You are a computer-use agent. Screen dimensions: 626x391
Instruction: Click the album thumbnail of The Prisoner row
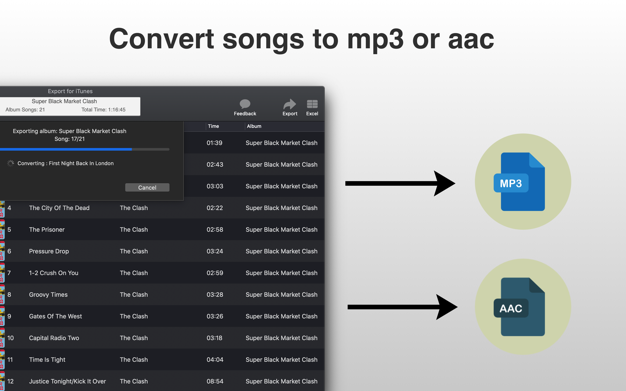[x=2, y=230]
